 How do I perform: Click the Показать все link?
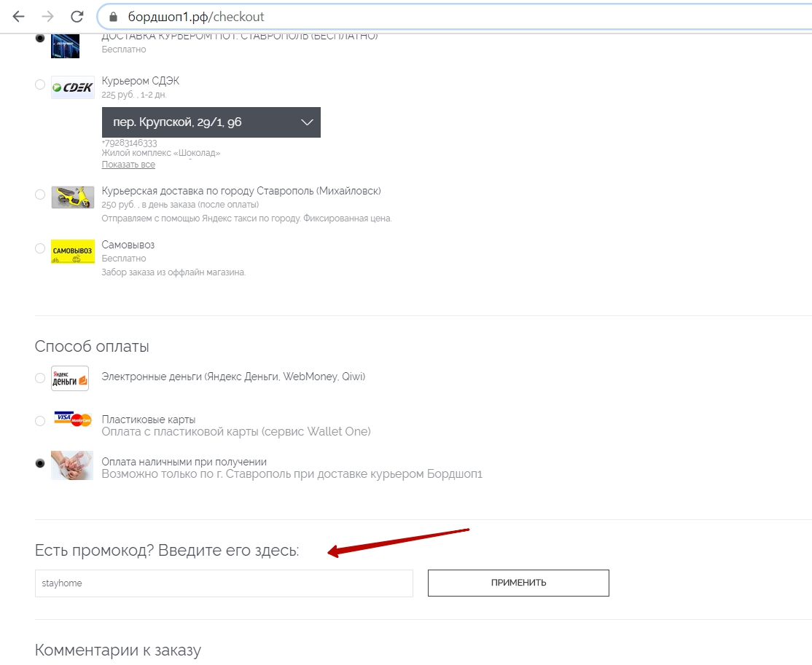tap(128, 165)
